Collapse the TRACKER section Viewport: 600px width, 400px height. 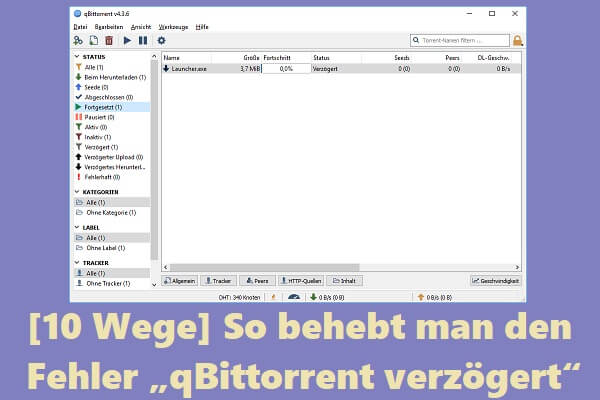[x=77, y=263]
